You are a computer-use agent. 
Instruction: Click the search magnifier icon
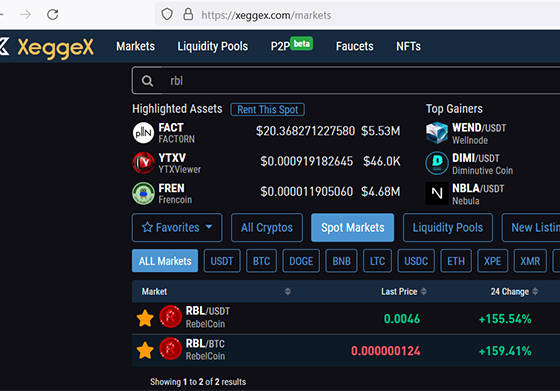[147, 81]
